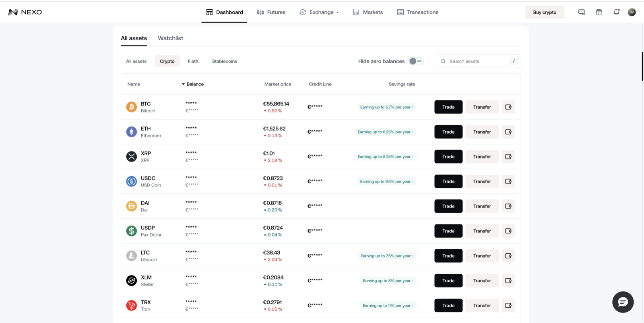Filter by FiatX
The height and width of the screenshot is (323, 644).
tap(193, 61)
